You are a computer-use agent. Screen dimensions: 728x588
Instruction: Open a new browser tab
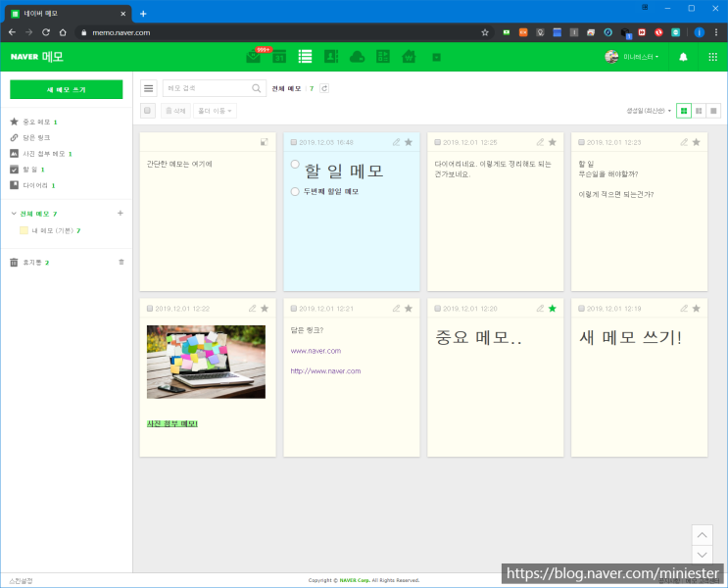tap(143, 14)
